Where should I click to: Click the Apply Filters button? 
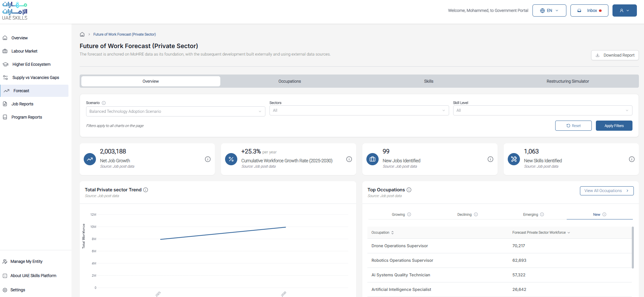pos(614,126)
